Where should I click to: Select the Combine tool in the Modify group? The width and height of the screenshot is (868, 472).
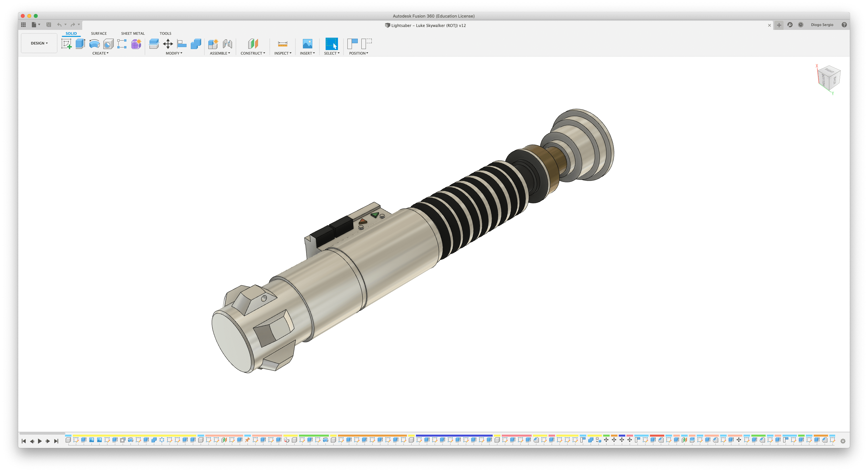point(196,44)
